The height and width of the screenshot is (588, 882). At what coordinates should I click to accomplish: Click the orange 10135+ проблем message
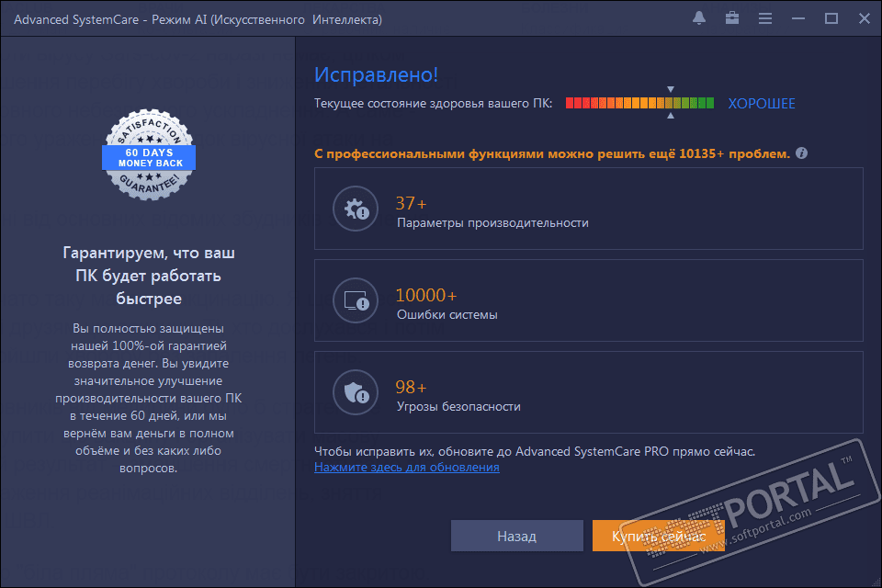click(552, 153)
